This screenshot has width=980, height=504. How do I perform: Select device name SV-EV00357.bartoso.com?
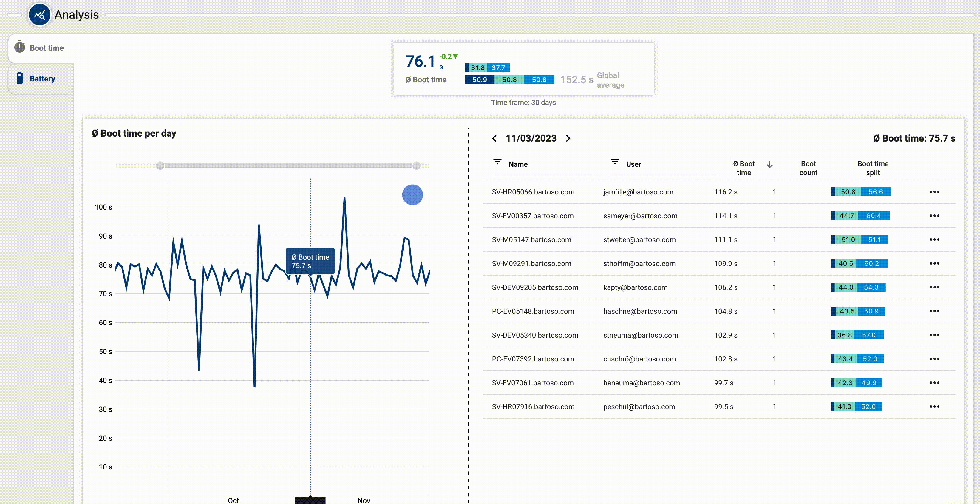533,216
